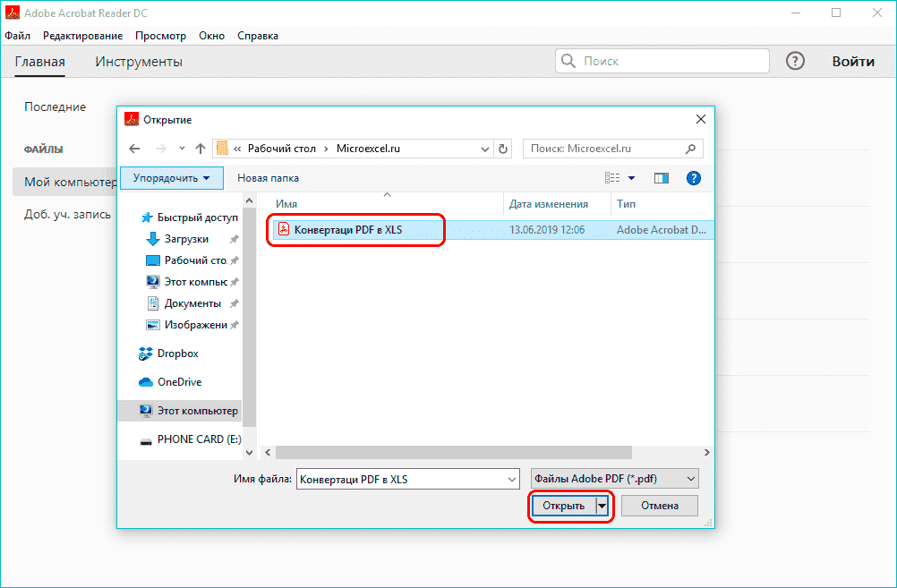Click the back arrow in dialog

[134, 149]
